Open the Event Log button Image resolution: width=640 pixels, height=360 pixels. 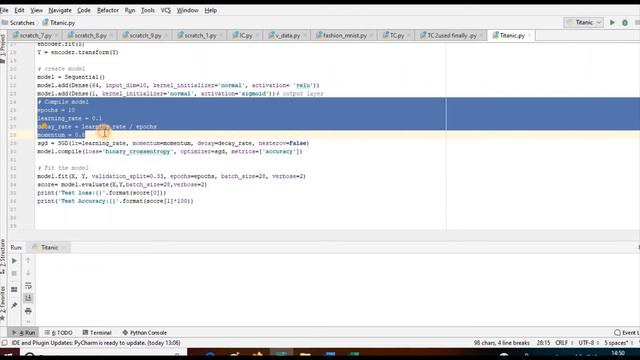[x=627, y=333]
